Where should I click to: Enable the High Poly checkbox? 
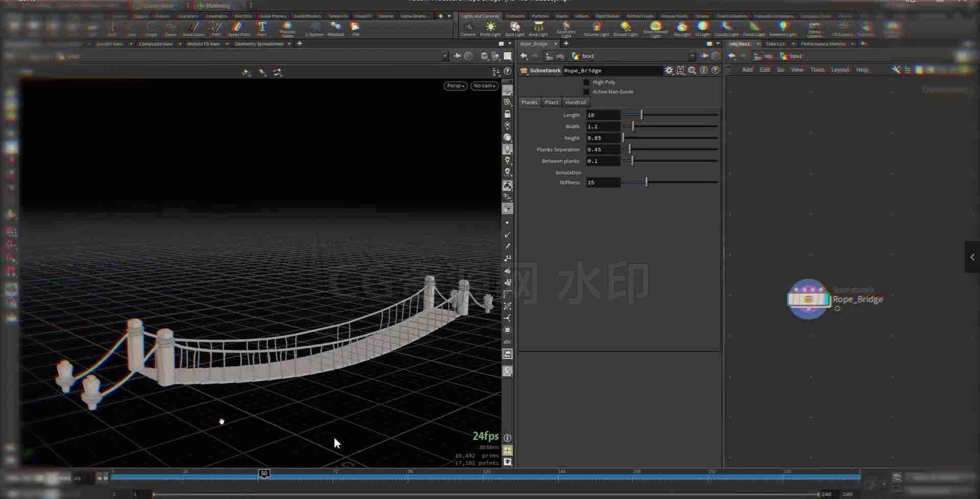tap(586, 82)
